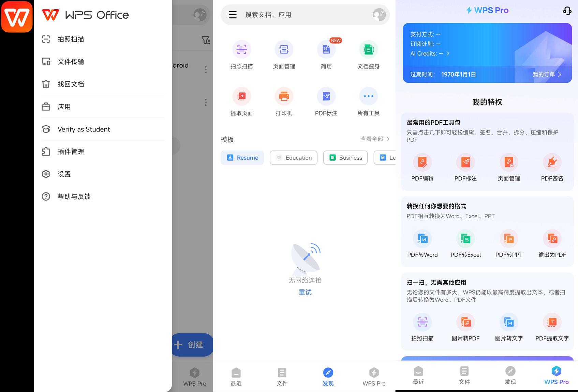
Task: Click the filter icon in file list
Action: click(x=205, y=40)
